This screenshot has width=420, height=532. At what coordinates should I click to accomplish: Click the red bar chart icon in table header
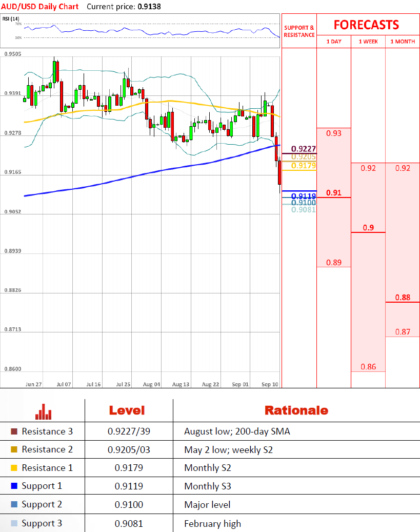point(44,411)
